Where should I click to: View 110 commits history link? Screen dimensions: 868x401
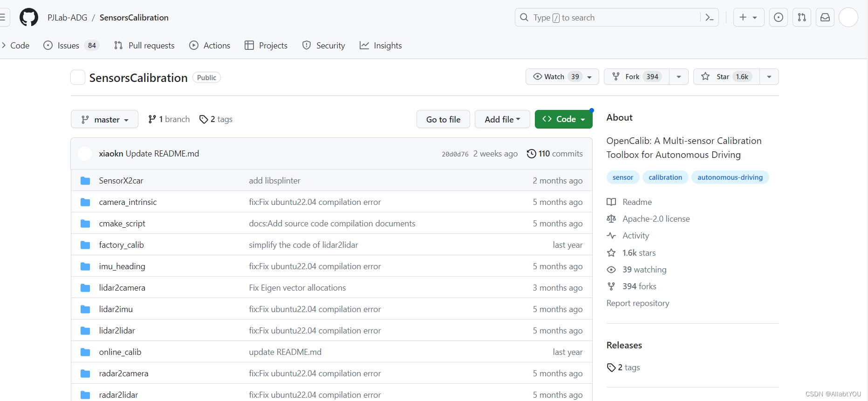[x=555, y=154]
